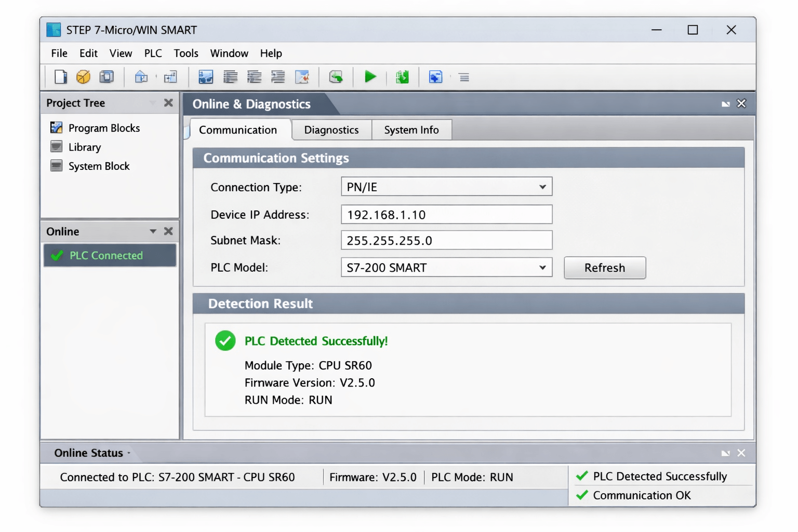Open the Window menu
Screen dimensions: 798x532
pyautogui.click(x=229, y=53)
